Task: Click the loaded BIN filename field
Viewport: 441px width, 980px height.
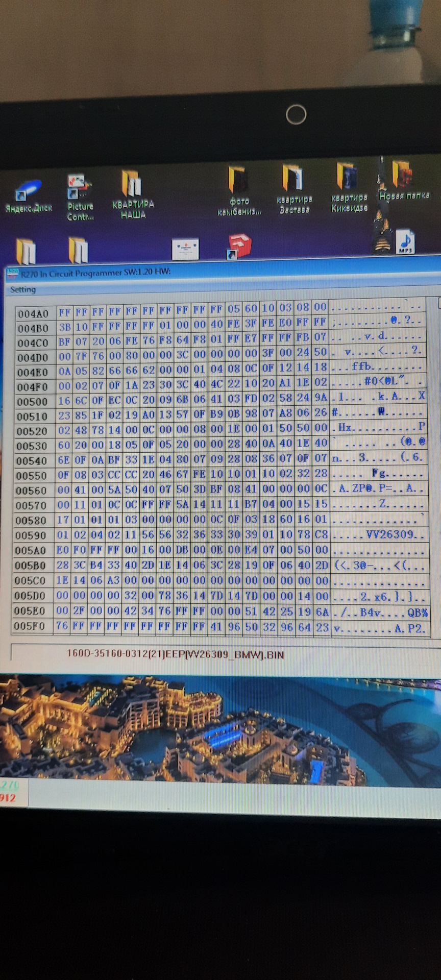Action: coord(175,654)
